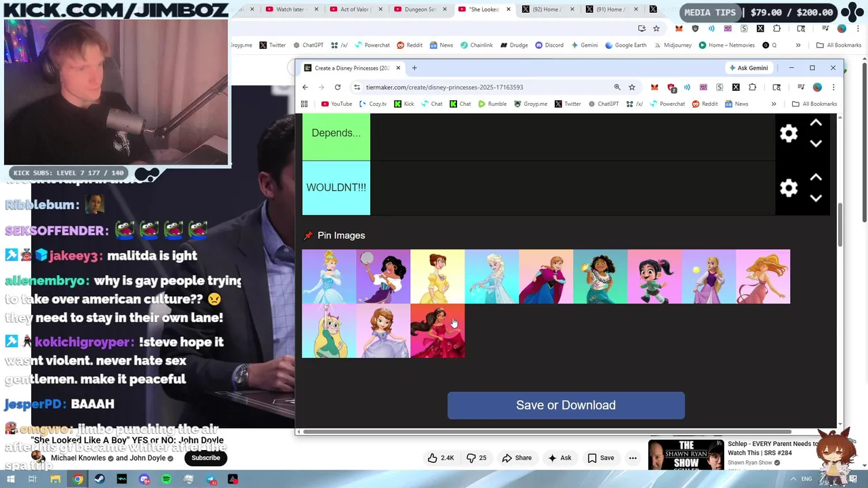Viewport: 868px width, 488px height.
Task: Open Home – Netmovies bookmark
Action: coord(728,45)
